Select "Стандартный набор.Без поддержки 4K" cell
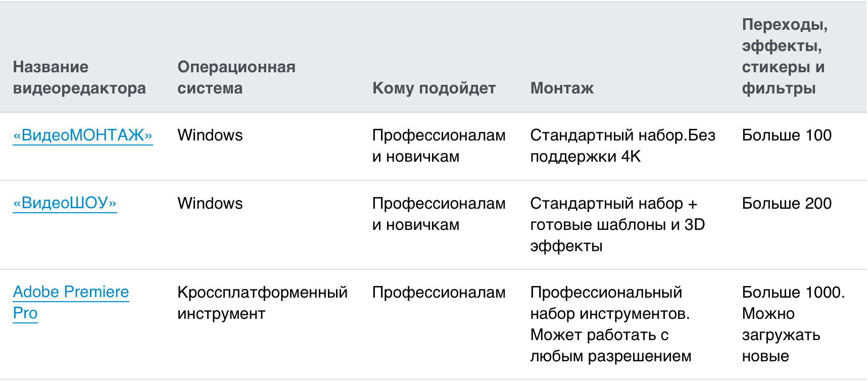 pyautogui.click(x=622, y=146)
